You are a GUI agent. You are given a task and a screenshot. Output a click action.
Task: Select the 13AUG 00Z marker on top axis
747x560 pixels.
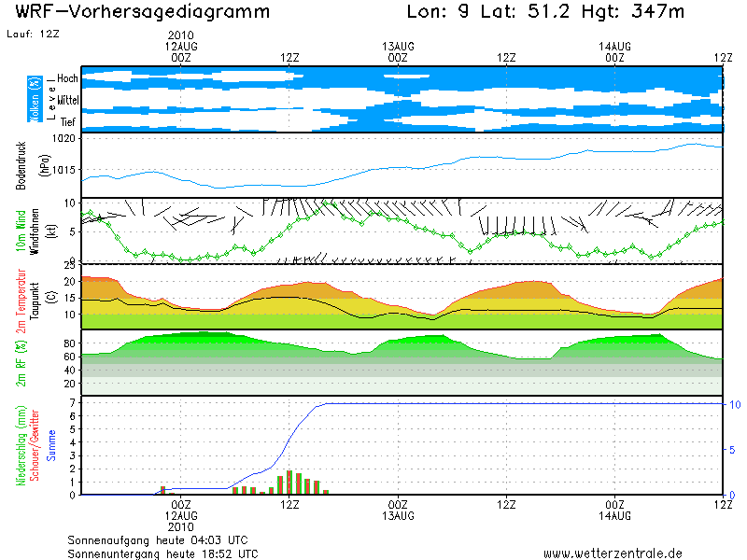[399, 51]
